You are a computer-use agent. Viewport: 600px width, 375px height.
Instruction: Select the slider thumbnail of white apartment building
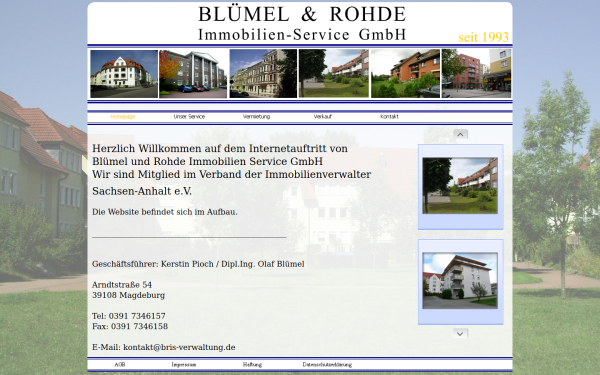(x=460, y=281)
